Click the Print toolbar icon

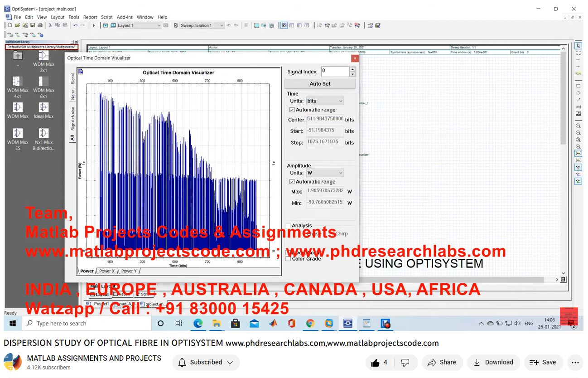pyautogui.click(x=40, y=25)
